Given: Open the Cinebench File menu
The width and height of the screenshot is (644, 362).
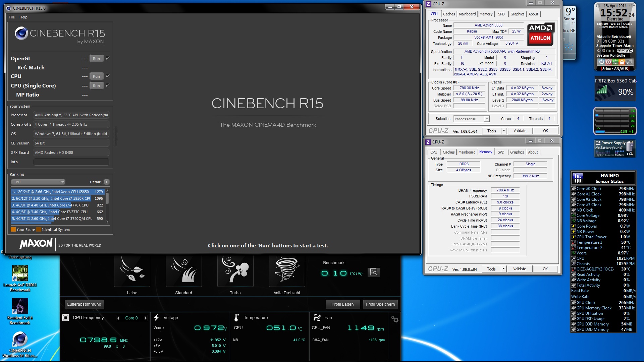Looking at the screenshot, I should 12,17.
